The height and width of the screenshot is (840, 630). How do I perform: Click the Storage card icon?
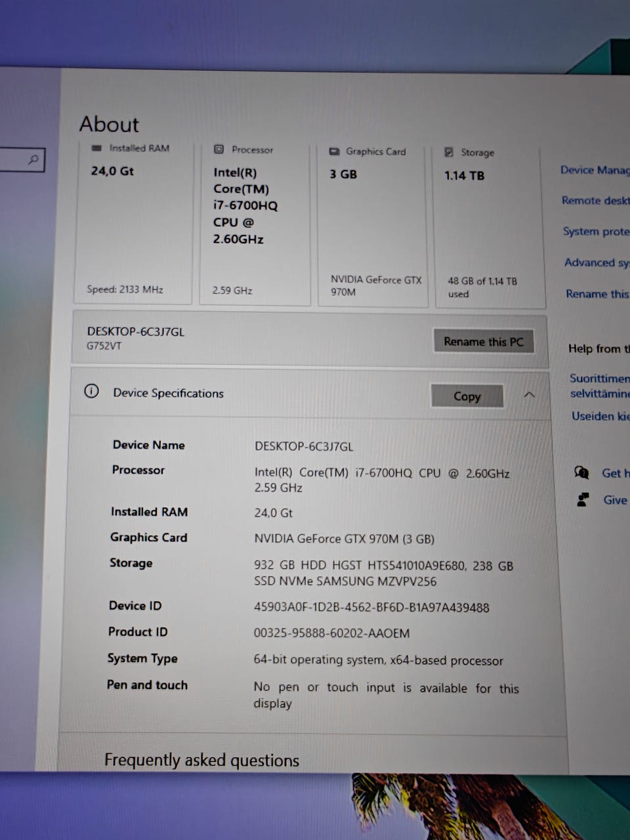click(x=449, y=152)
